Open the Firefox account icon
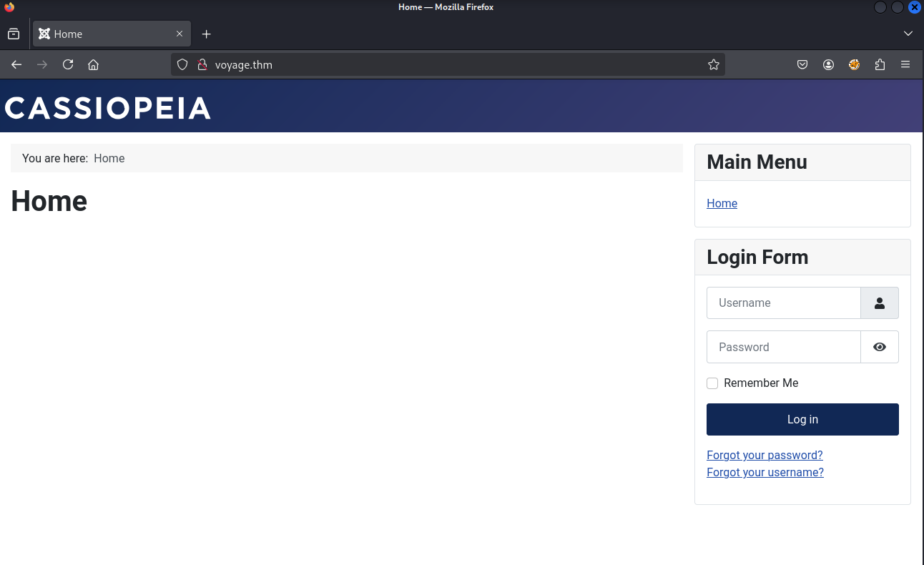 [x=828, y=64]
